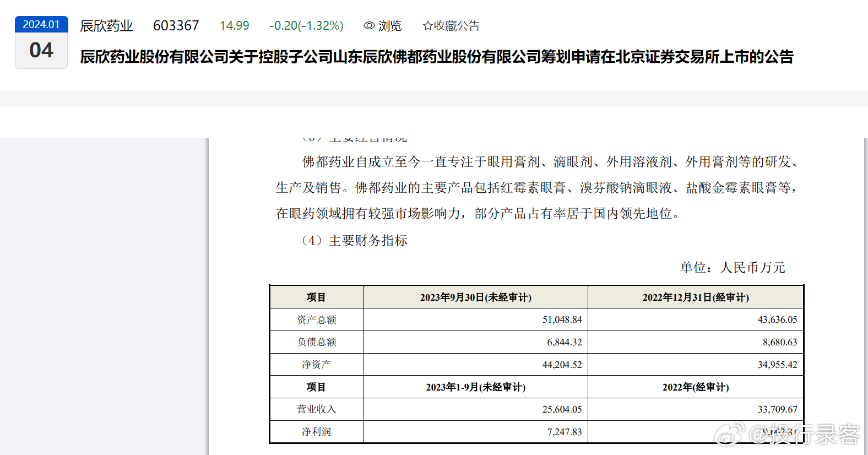Click the value 34,955.42

(x=778, y=365)
